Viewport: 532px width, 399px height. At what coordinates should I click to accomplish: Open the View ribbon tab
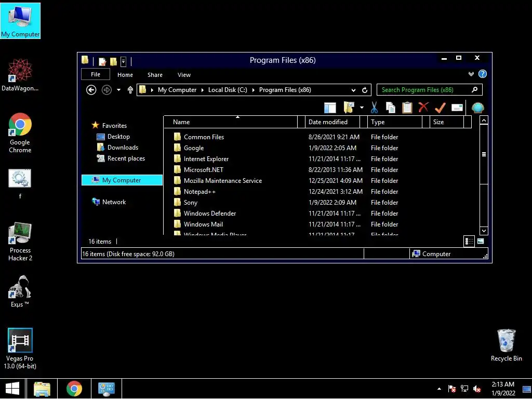pyautogui.click(x=184, y=75)
